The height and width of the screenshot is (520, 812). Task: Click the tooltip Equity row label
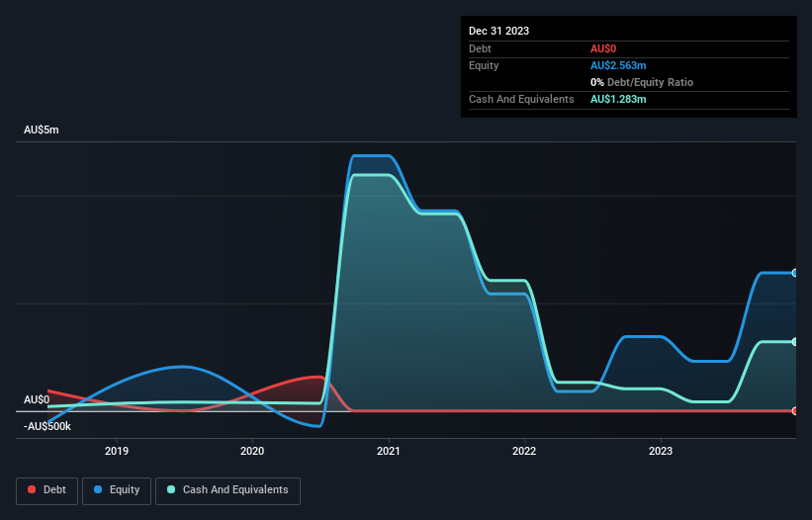click(484, 65)
